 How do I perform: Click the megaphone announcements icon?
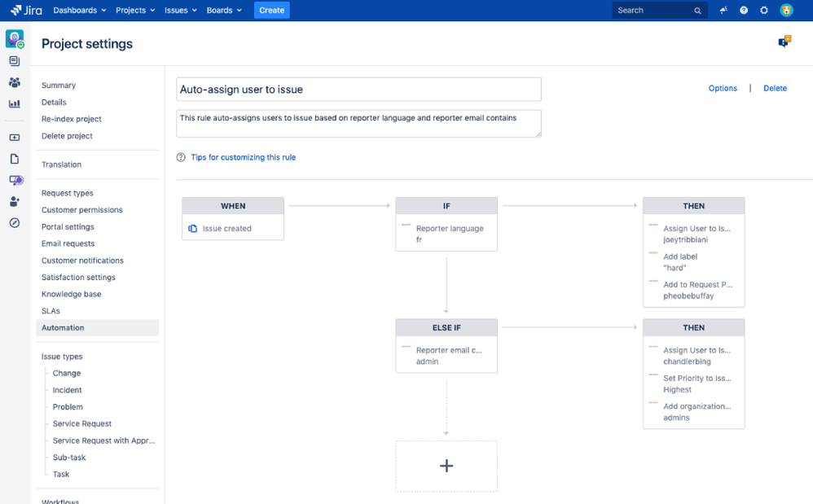tap(723, 11)
